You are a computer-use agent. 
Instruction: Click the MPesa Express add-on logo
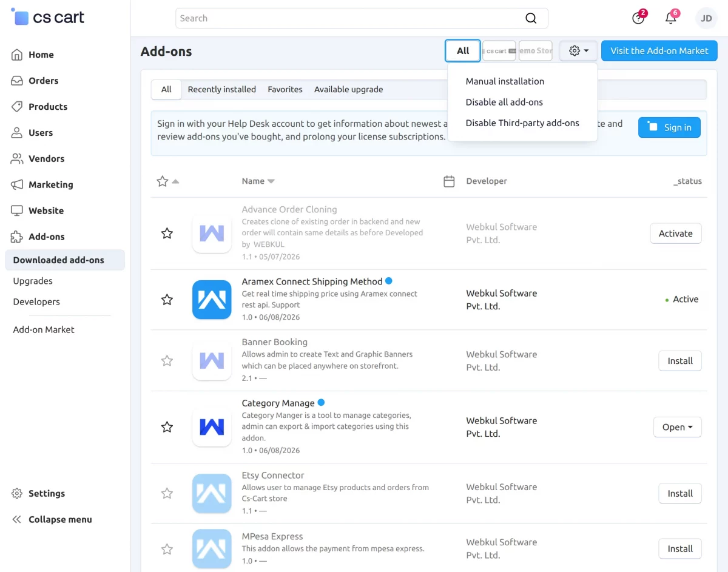[212, 549]
